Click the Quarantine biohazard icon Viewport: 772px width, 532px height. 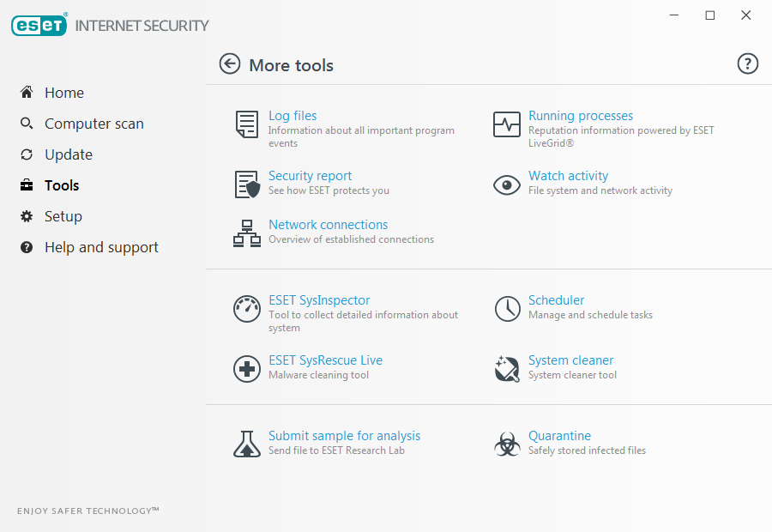pyautogui.click(x=507, y=444)
